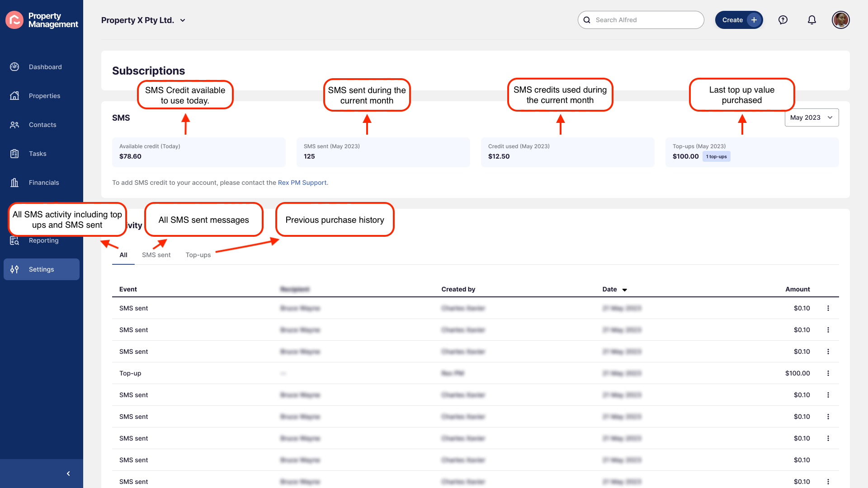Image resolution: width=868 pixels, height=488 pixels.
Task: Click the Property Management logo
Action: (x=42, y=20)
